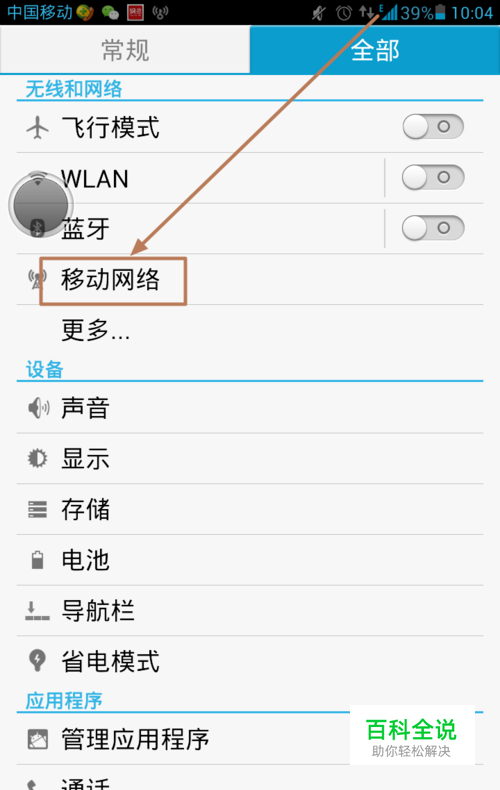Tap the floating gray assistive ball

coord(41,206)
